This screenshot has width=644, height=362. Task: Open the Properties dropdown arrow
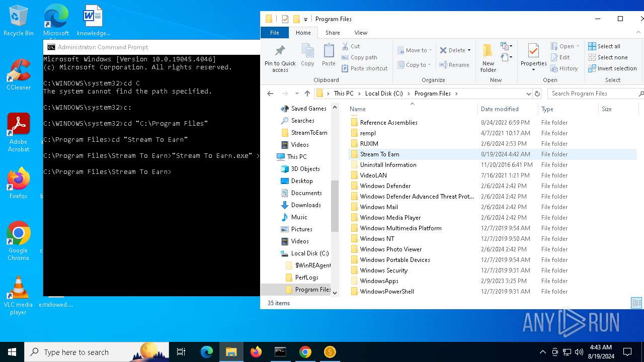[533, 70]
